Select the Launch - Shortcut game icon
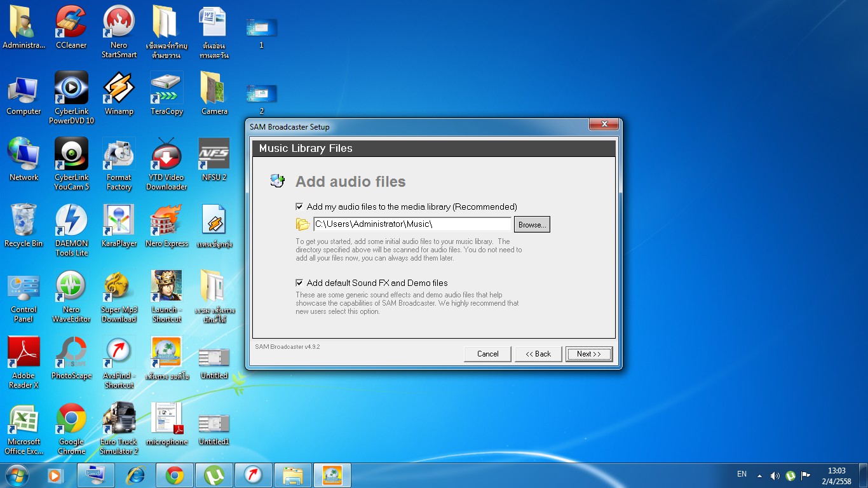Screen dimensions: 868x488 point(166,297)
